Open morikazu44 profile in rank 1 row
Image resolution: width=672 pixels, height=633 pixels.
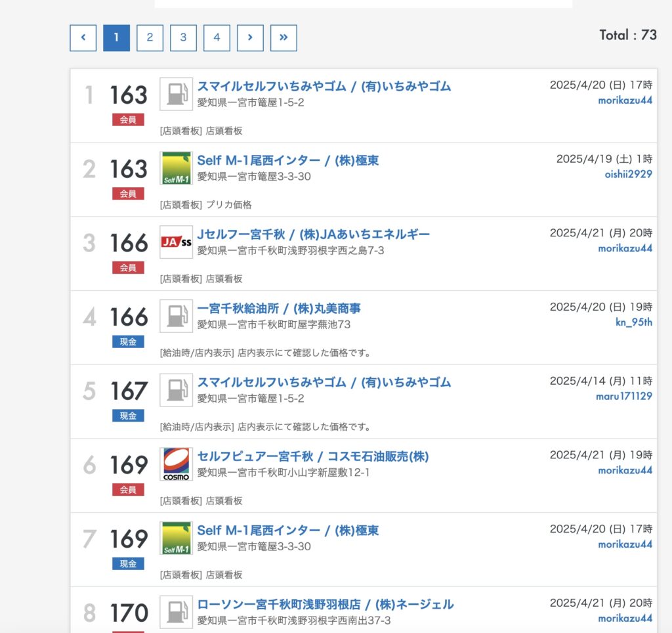(625, 100)
